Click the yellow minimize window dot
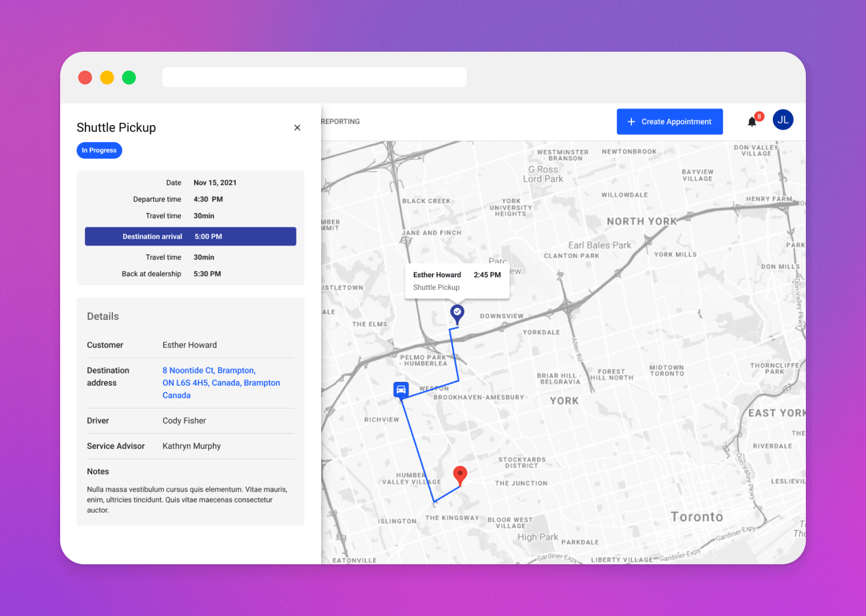This screenshot has height=616, width=866. tap(107, 78)
